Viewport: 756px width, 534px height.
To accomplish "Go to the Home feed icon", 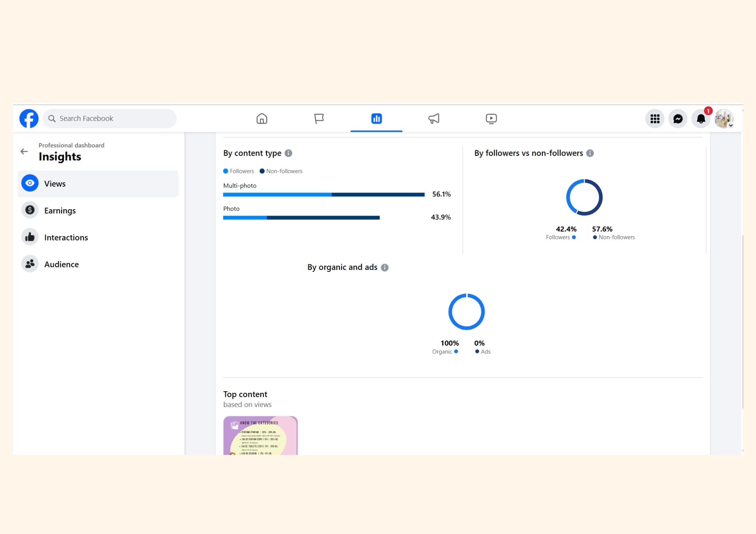I will 262,119.
